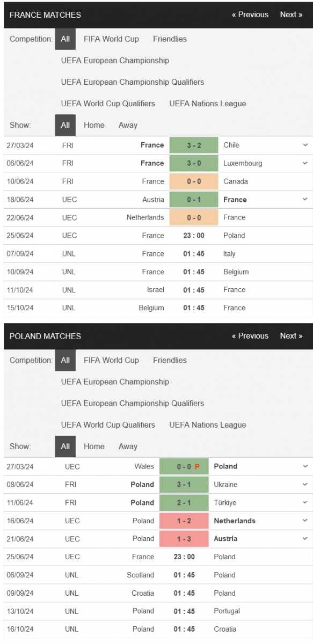Expand the France vs Luxembourg match chevron
The image size is (313, 644).
pyautogui.click(x=305, y=163)
